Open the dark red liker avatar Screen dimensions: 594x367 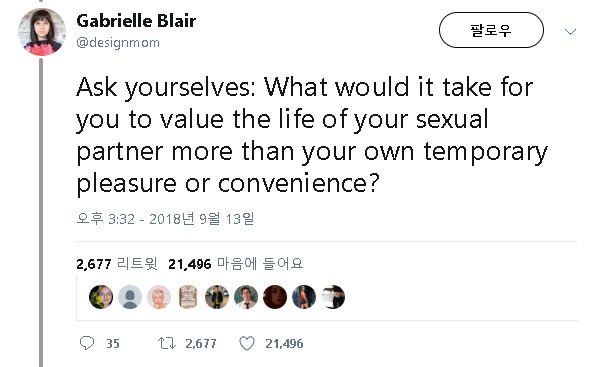(275, 297)
